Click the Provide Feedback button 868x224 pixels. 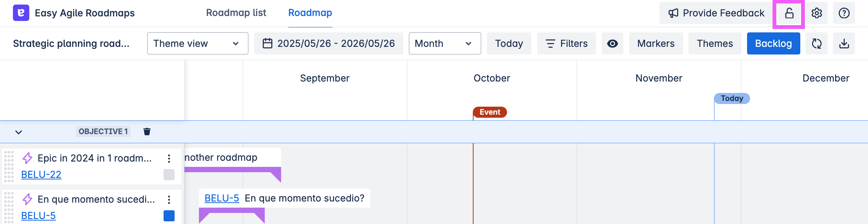coord(715,13)
